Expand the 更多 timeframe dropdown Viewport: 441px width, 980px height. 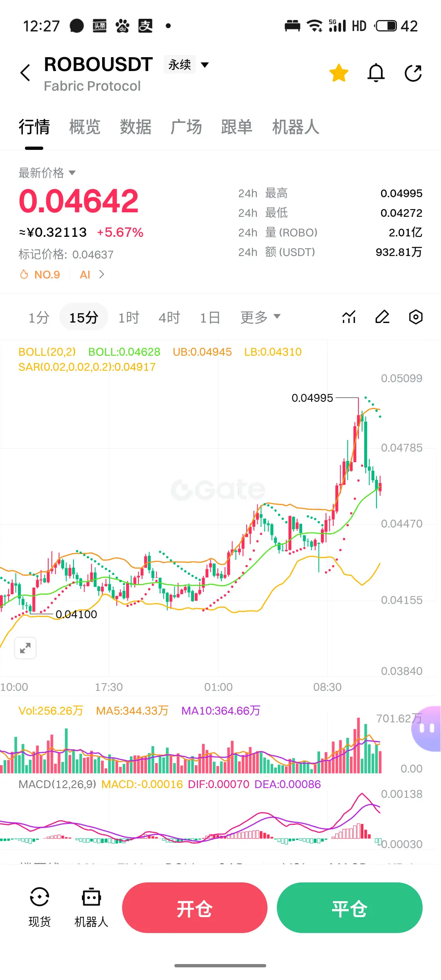(x=261, y=317)
